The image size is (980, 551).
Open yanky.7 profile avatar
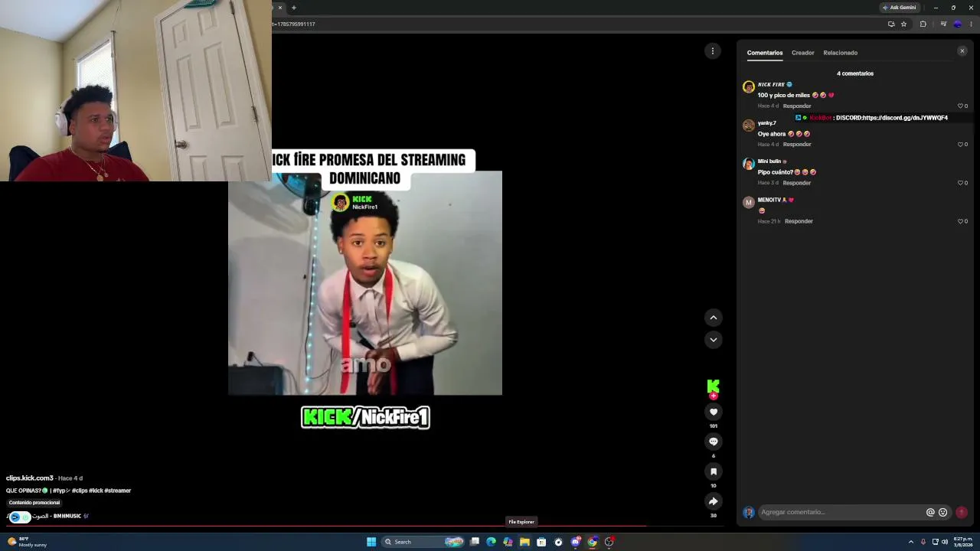(x=749, y=126)
